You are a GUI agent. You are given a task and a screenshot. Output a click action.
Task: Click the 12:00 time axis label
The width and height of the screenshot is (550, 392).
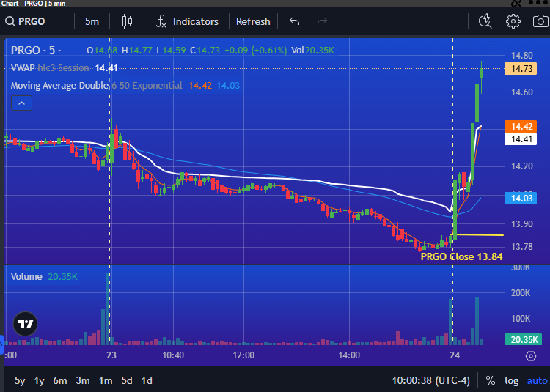coord(243,355)
